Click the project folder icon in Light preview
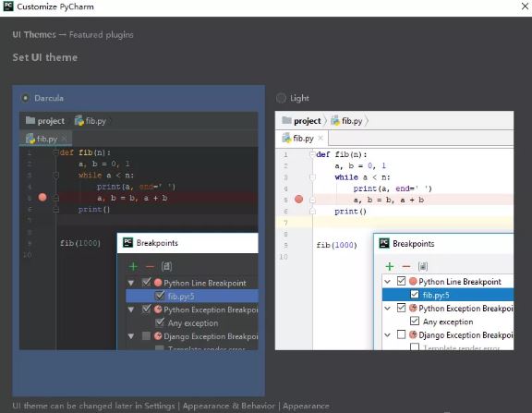Screen dimensions: 532x413 (286, 120)
